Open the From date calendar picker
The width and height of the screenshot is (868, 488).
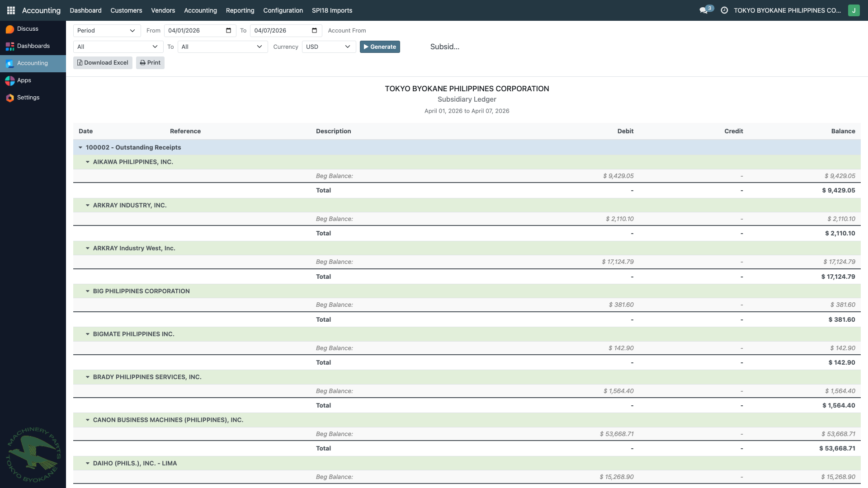point(228,31)
